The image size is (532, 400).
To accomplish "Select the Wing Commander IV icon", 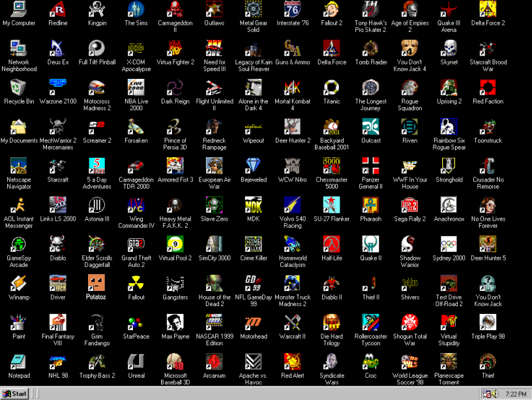I will coord(136,205).
